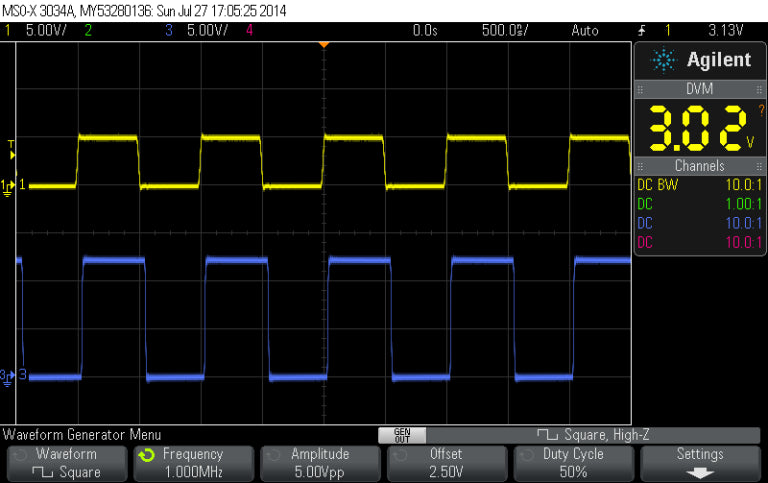This screenshot has height=483, width=768.
Task: Open the Channels panel header
Action: click(699, 166)
